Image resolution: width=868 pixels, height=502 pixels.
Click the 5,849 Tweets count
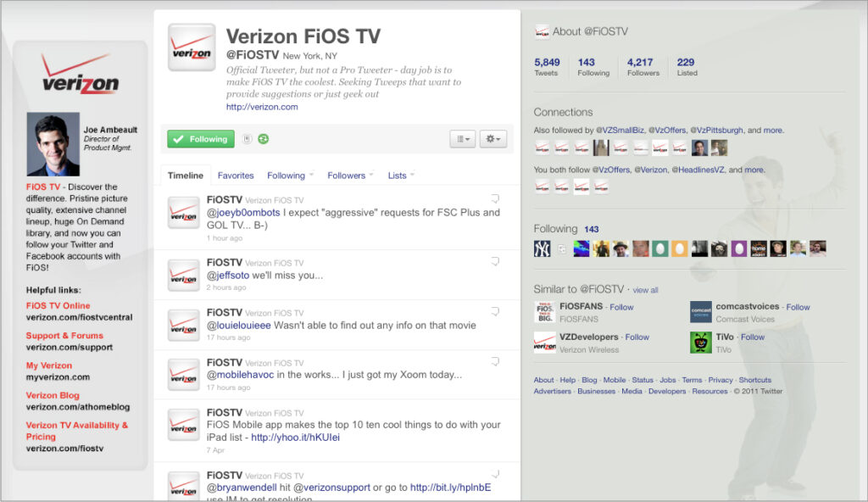pos(547,66)
